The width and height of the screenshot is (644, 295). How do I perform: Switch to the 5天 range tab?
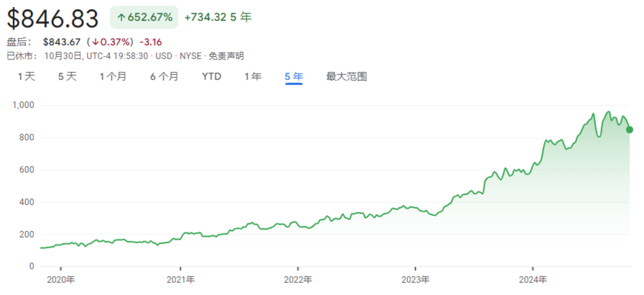67,77
